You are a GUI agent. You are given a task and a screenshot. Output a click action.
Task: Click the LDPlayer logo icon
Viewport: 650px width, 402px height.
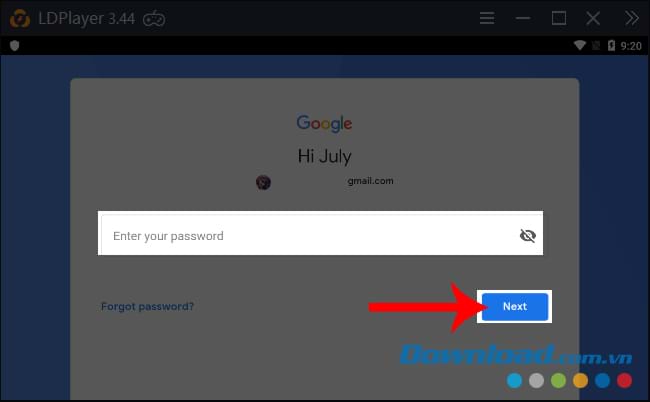pos(19,19)
